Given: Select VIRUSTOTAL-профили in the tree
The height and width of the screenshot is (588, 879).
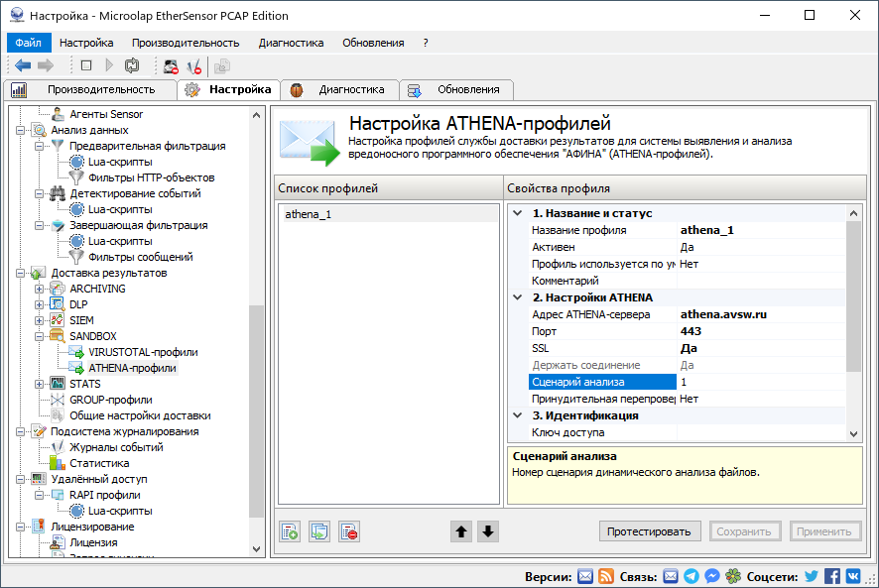Looking at the screenshot, I should tap(140, 352).
